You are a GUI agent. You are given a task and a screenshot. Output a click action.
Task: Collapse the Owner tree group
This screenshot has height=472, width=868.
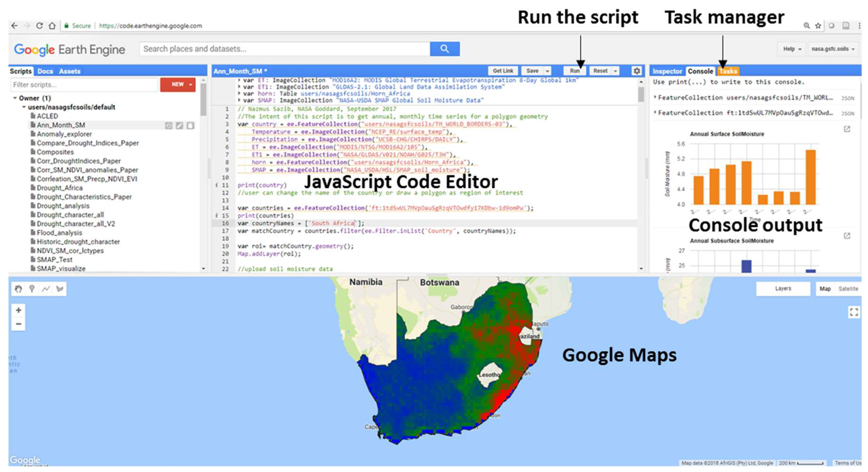(x=15, y=98)
